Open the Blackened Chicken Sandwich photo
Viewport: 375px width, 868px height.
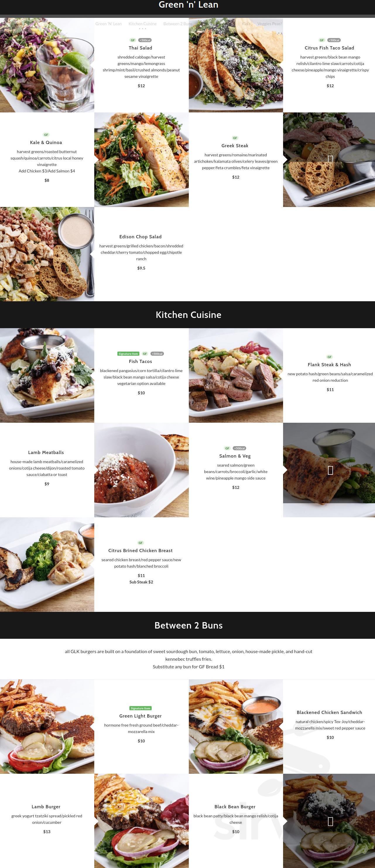click(x=236, y=727)
